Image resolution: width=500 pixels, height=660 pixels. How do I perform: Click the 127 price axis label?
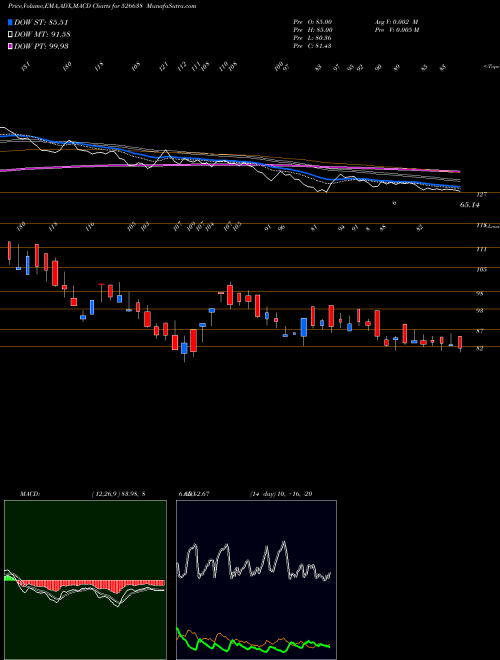(482, 194)
